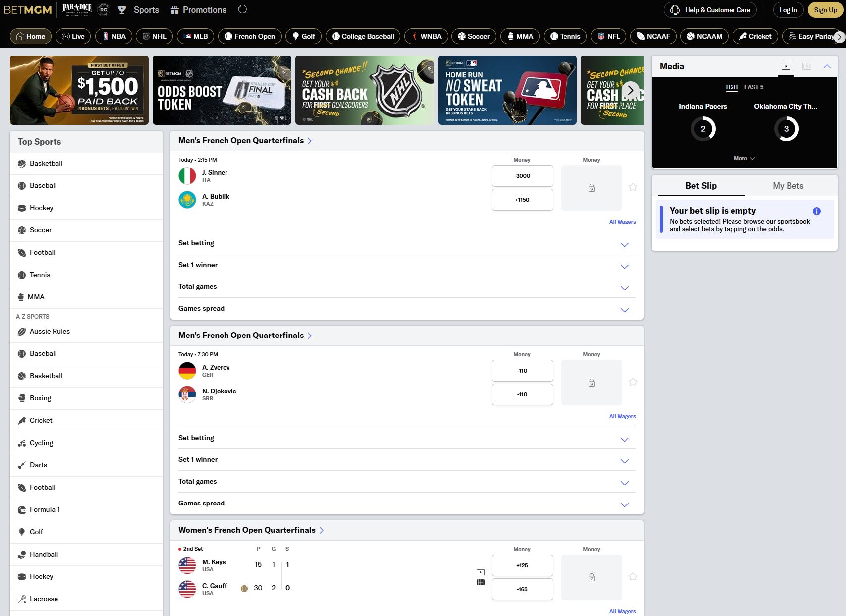846x616 pixels.
Task: Open All Wagers for the Women's Quarterfinal
Action: click(622, 611)
